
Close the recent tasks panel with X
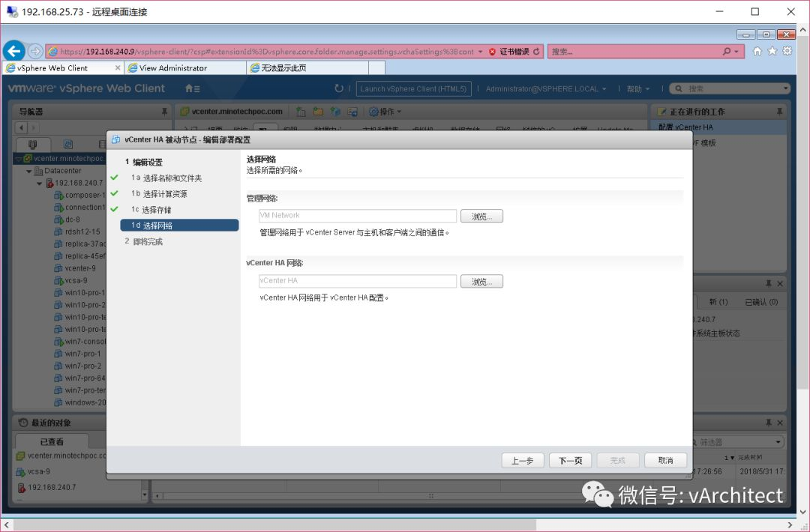click(x=780, y=423)
